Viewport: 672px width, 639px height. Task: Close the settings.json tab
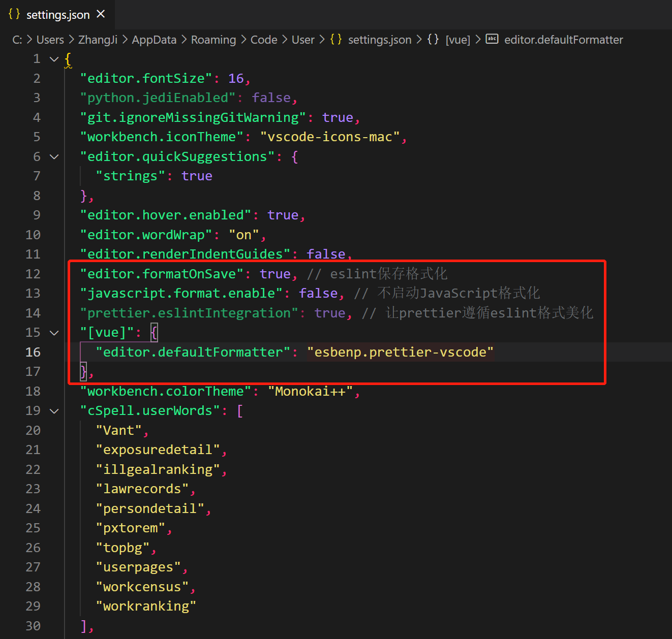pos(101,14)
